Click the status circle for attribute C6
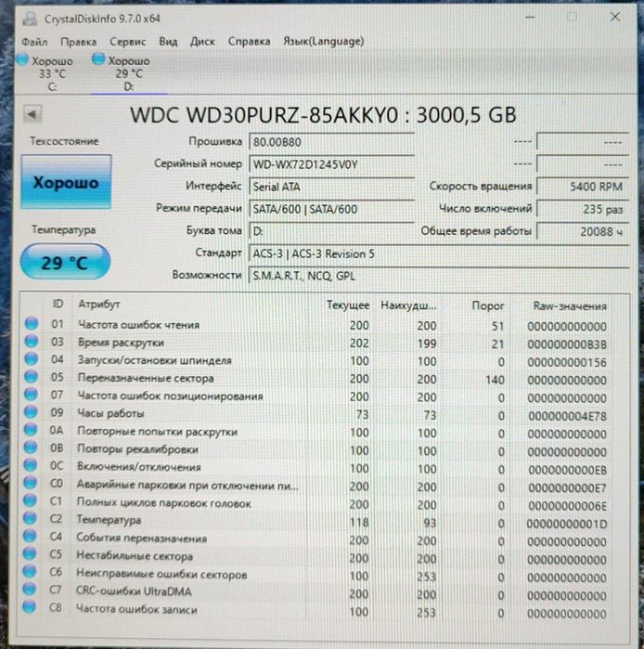Screen dimensions: 644x649 pos(29,572)
